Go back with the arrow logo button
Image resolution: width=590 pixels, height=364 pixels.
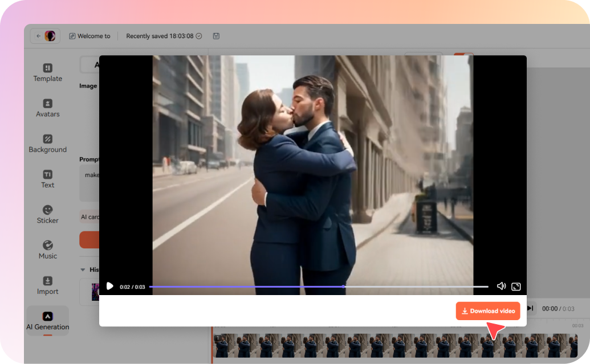[x=45, y=36]
